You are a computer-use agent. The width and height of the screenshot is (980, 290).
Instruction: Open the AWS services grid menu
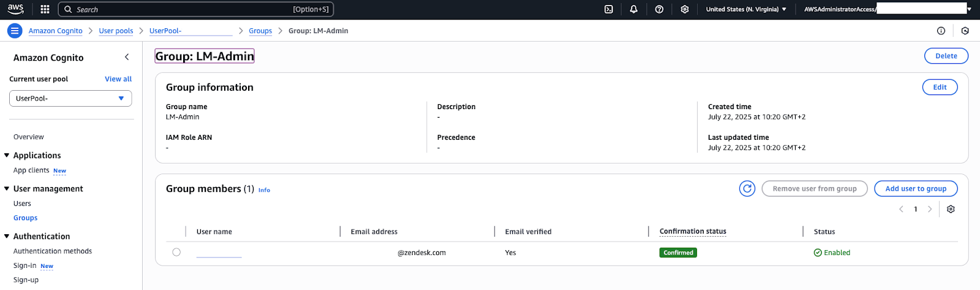click(x=45, y=9)
